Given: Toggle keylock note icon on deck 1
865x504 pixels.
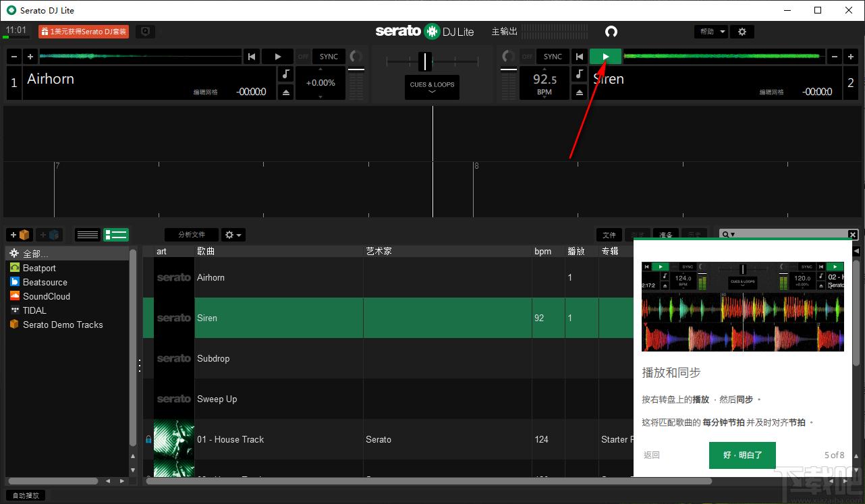Looking at the screenshot, I should [x=286, y=74].
